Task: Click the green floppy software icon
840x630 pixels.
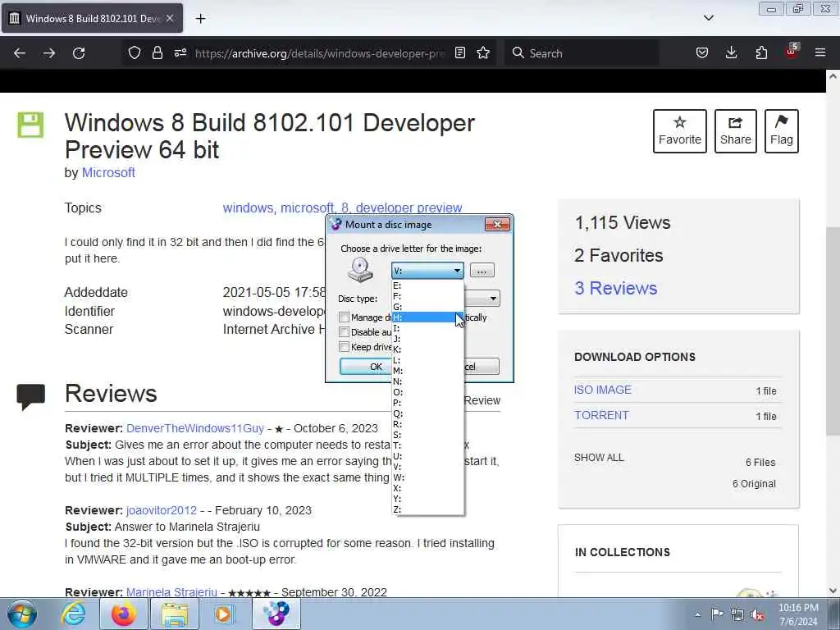Action: [x=30, y=125]
